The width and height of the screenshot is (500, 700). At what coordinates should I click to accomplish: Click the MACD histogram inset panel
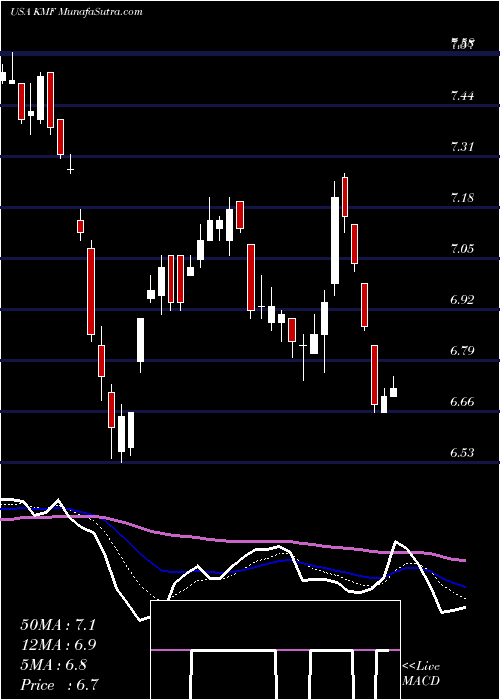tap(275, 650)
